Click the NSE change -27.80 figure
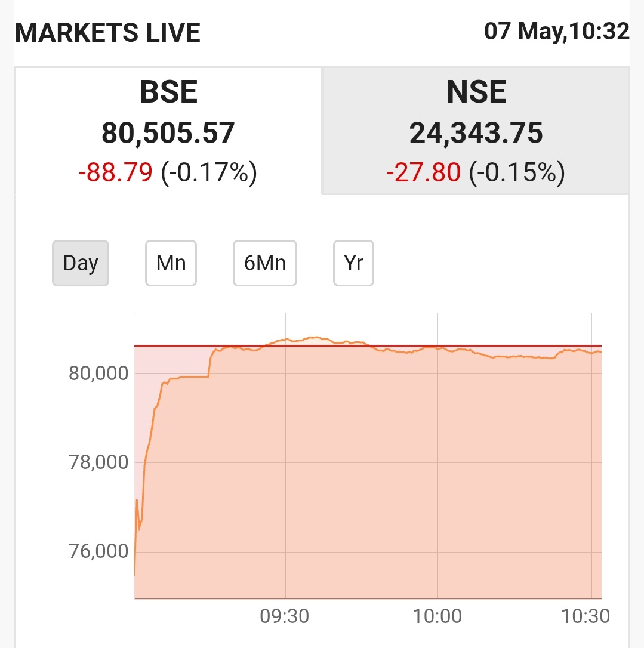 423,172
